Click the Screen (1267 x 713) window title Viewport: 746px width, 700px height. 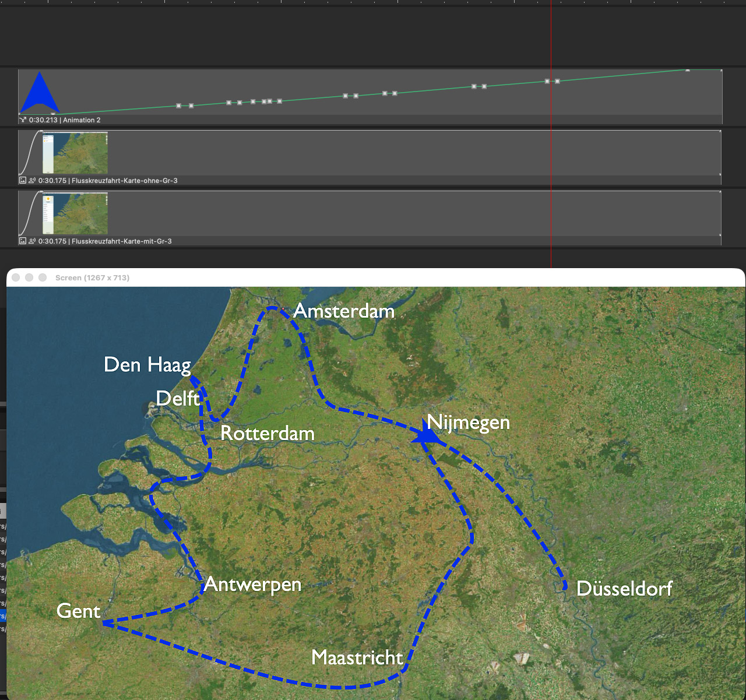click(92, 277)
